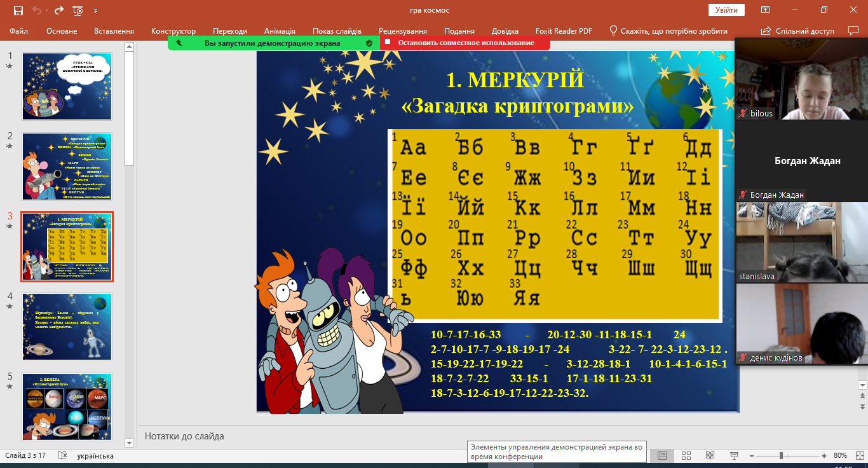Open the Файл menu
Screen dimensions: 868x468
pyautogui.click(x=18, y=31)
